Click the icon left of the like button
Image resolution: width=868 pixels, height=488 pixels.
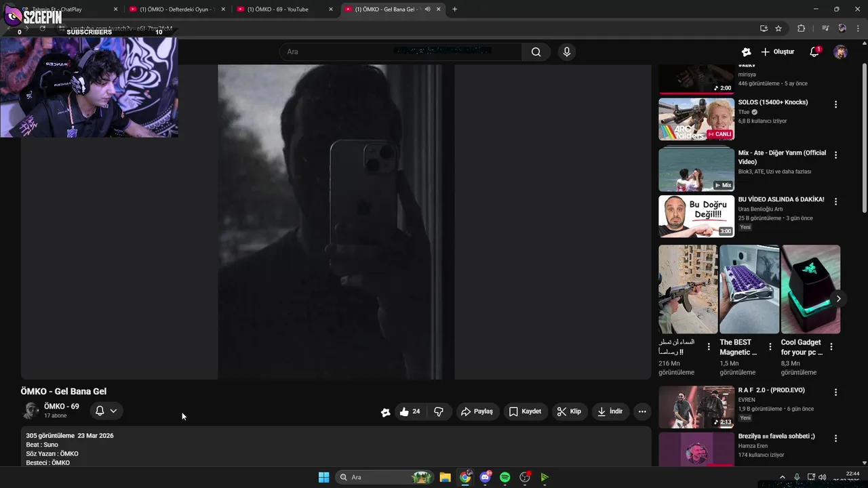(386, 412)
